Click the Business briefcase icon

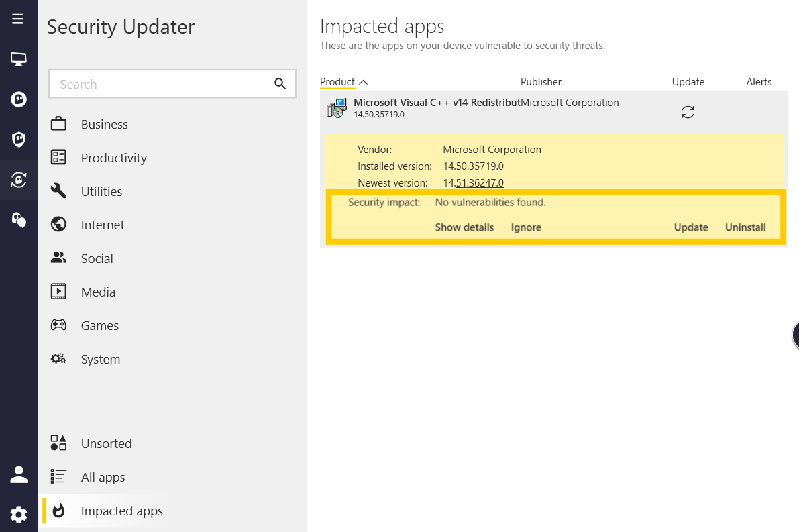58,124
